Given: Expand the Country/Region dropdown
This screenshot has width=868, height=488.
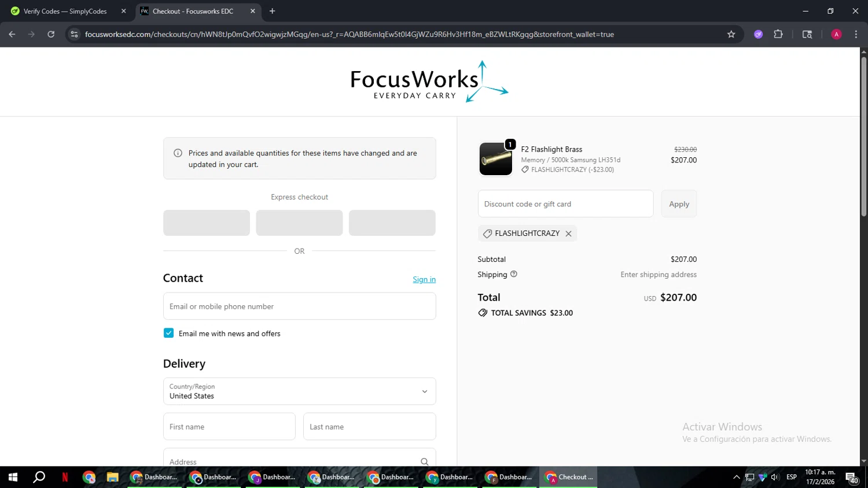Looking at the screenshot, I should click(x=299, y=391).
